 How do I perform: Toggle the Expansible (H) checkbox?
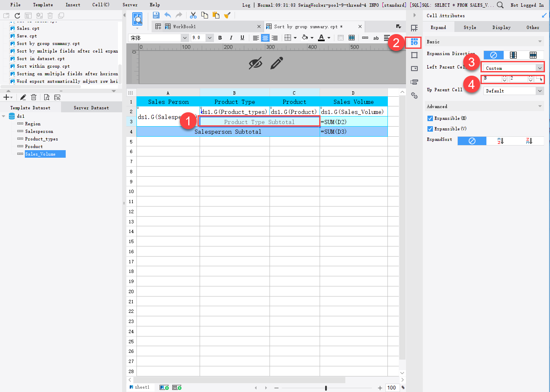pyautogui.click(x=430, y=119)
